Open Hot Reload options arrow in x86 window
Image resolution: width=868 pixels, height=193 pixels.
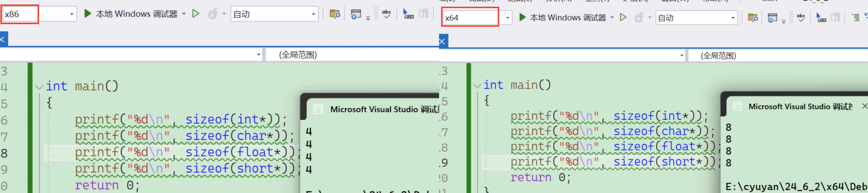pos(224,14)
